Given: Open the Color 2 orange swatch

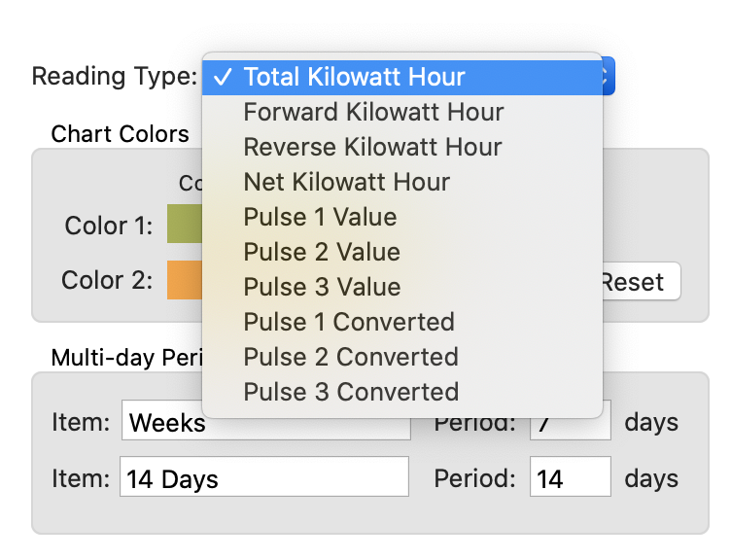Looking at the screenshot, I should 184,279.
